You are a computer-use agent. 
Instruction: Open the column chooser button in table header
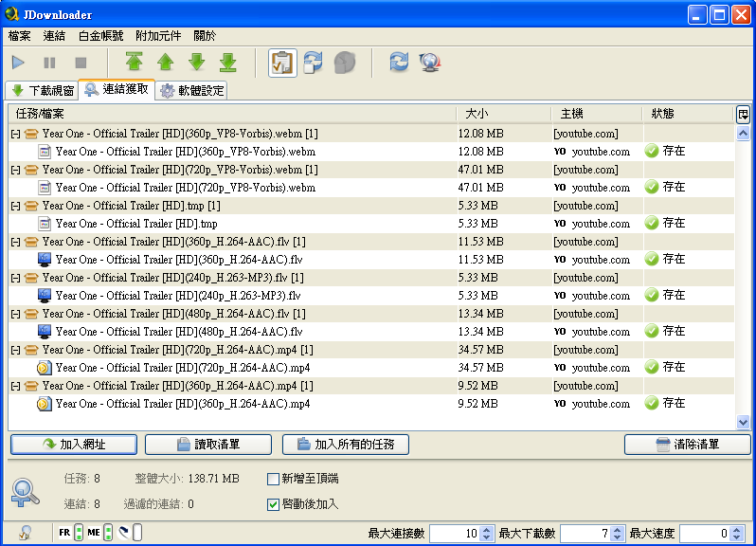click(743, 114)
